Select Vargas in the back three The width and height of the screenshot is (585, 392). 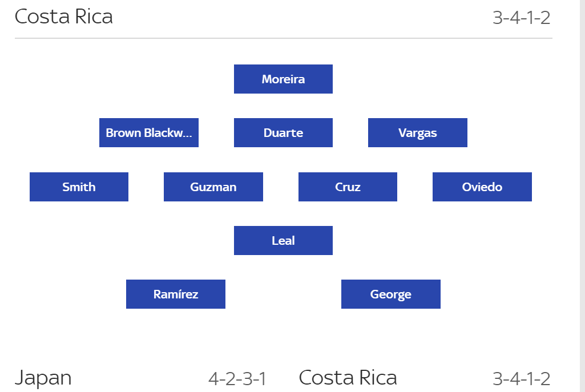[418, 133]
